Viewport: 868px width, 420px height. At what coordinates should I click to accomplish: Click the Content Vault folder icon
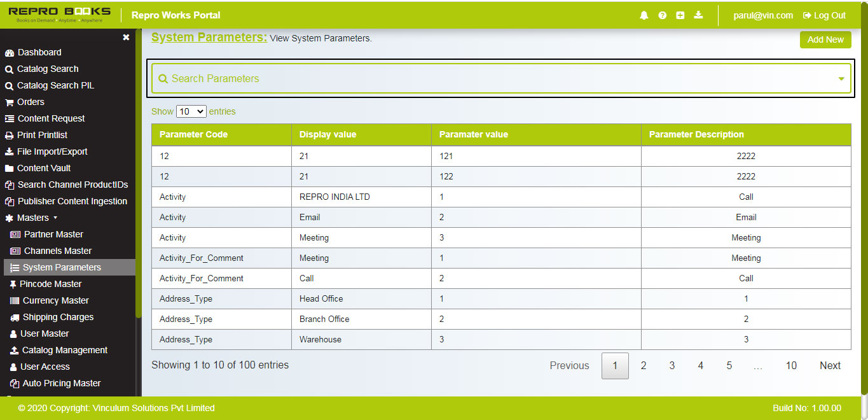click(x=9, y=168)
